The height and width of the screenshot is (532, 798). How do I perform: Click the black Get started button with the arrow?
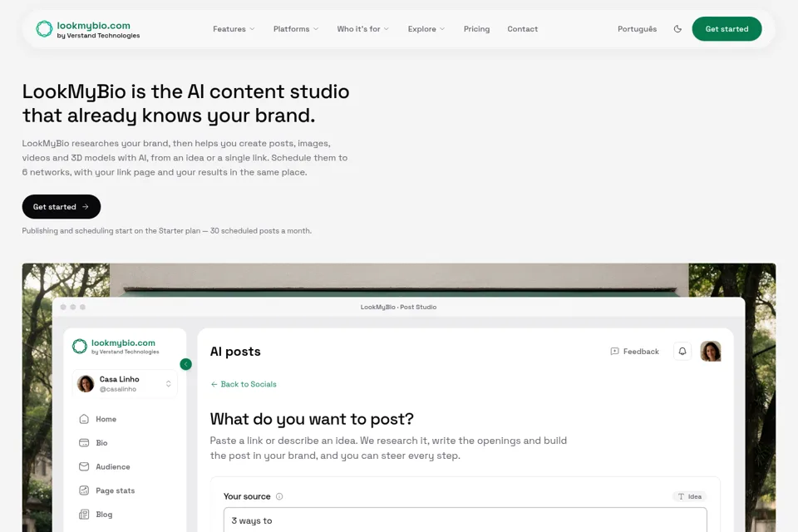coord(61,207)
